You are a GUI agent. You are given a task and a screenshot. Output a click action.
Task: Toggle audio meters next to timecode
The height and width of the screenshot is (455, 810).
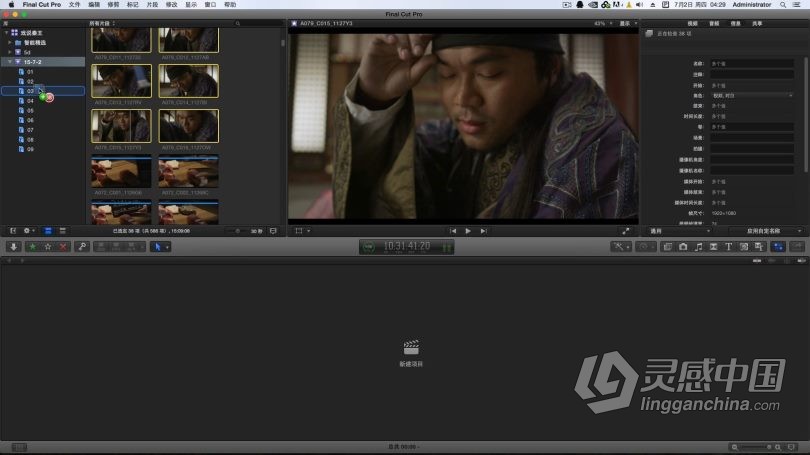446,247
